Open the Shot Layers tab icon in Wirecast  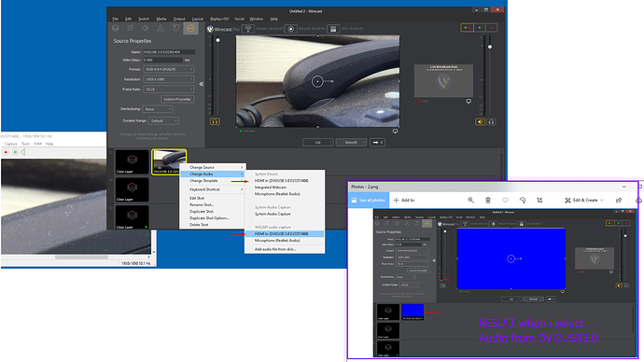[116, 28]
